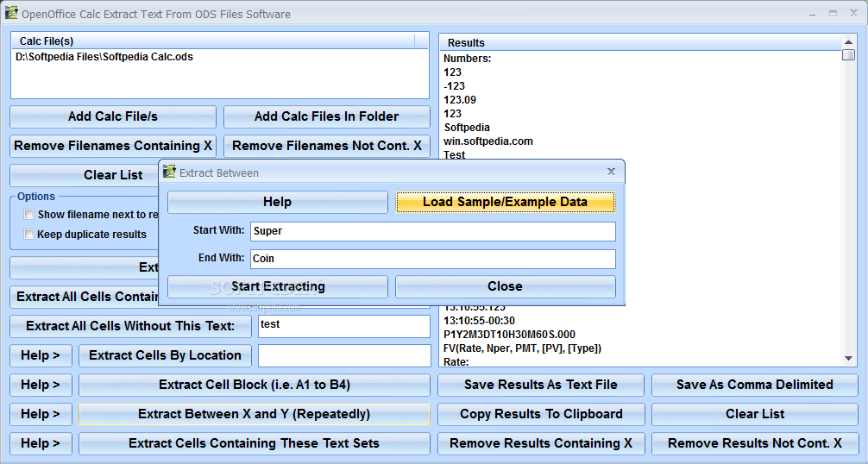
Task: Select 'Rate:' result line
Action: (x=456, y=361)
